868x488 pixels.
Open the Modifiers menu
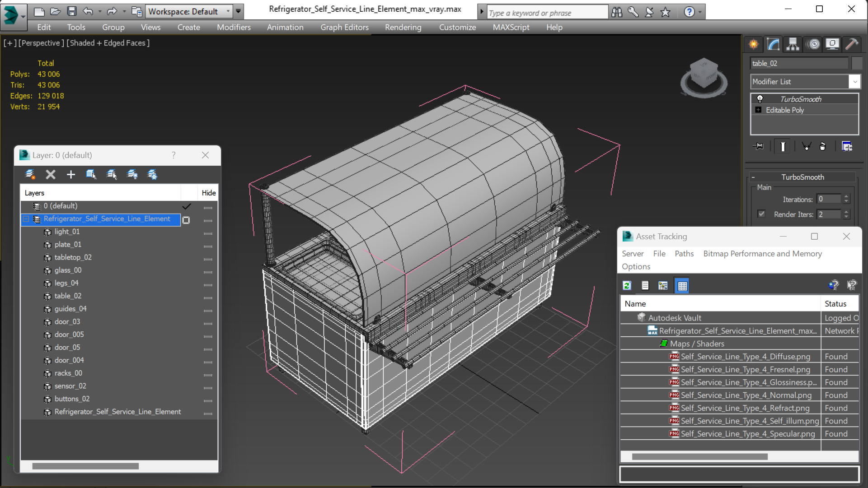coord(234,27)
